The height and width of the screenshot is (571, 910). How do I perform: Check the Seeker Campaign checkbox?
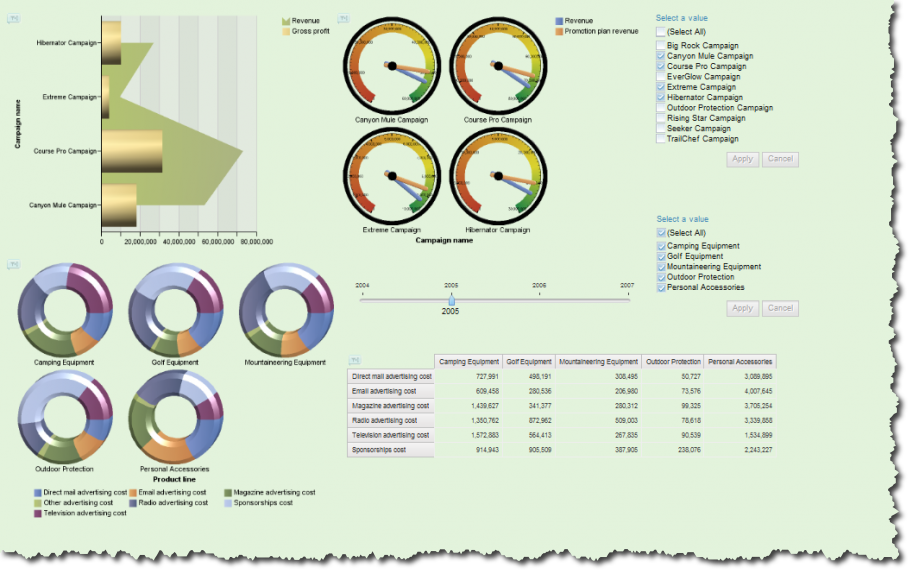coord(660,128)
